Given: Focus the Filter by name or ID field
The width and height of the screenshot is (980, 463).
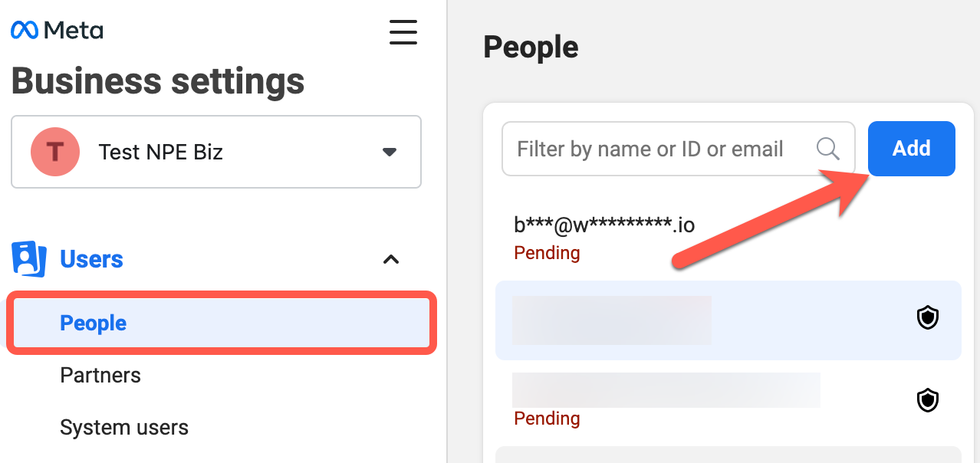Looking at the screenshot, I should 659,149.
